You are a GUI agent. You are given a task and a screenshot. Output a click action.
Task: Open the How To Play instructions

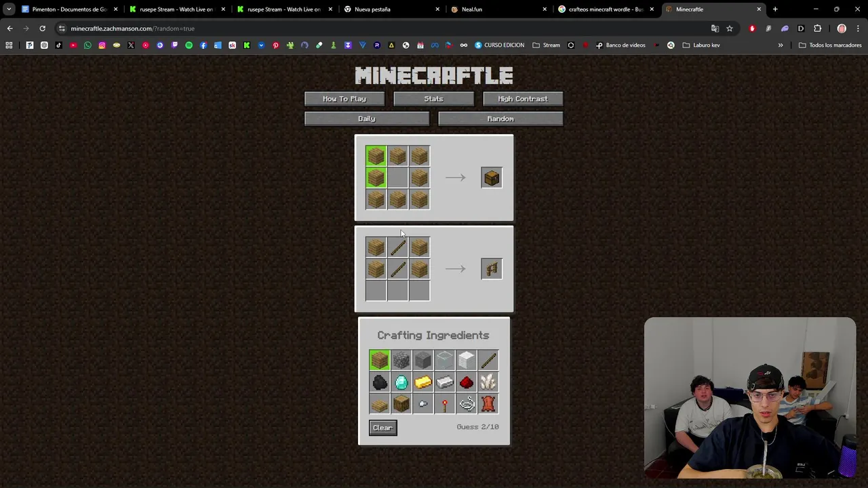tap(344, 99)
